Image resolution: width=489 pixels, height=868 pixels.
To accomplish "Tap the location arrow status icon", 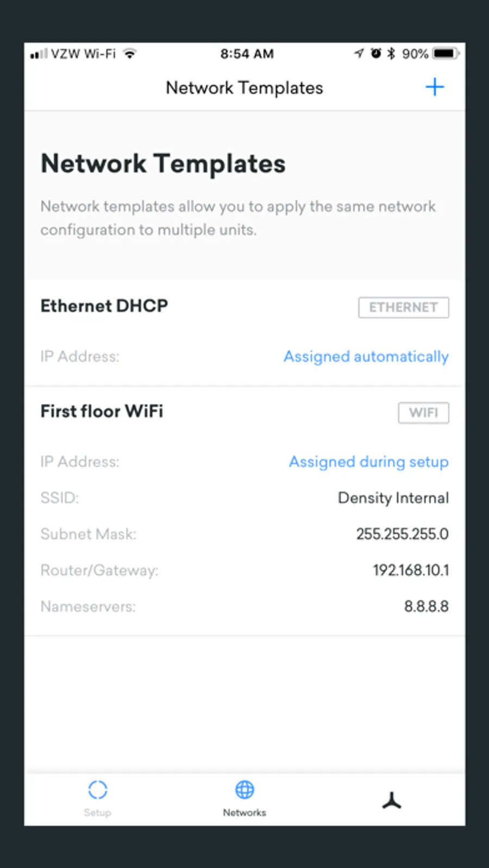I will tap(359, 53).
